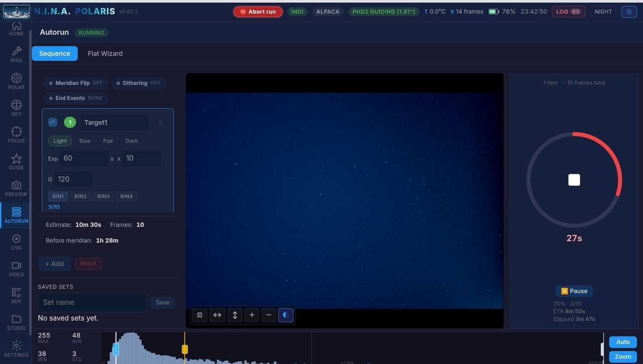Open the Video sidebar section

[x=16, y=269]
